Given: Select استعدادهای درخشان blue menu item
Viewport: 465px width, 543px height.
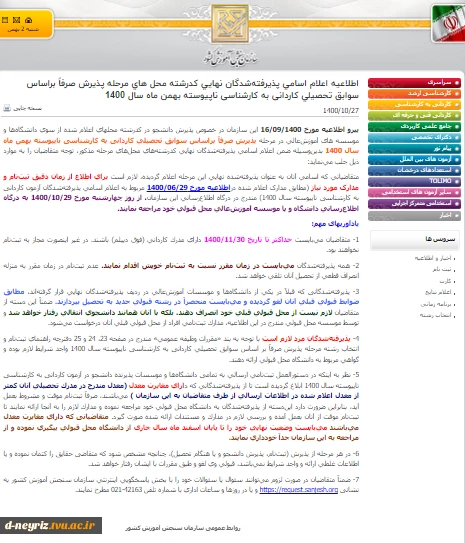Looking at the screenshot, I should [x=414, y=171].
